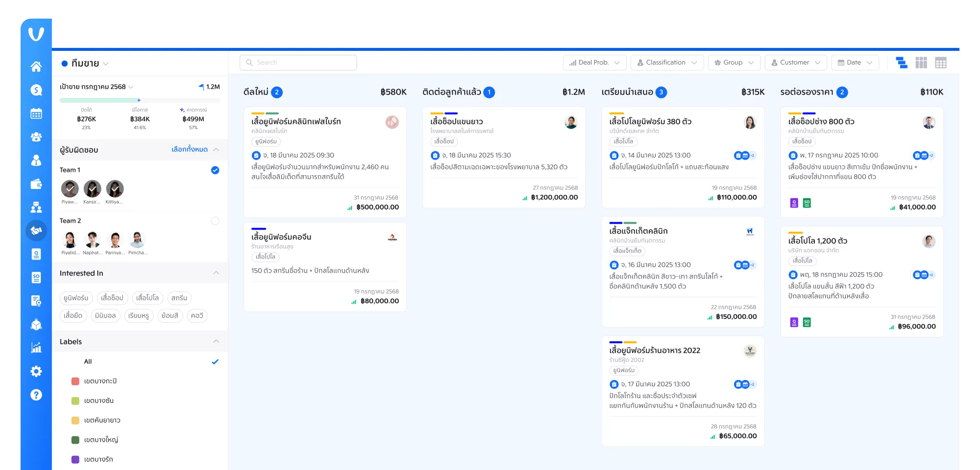980x470 pixels.
Task: Open the product box icon
Action: [x=36, y=325]
